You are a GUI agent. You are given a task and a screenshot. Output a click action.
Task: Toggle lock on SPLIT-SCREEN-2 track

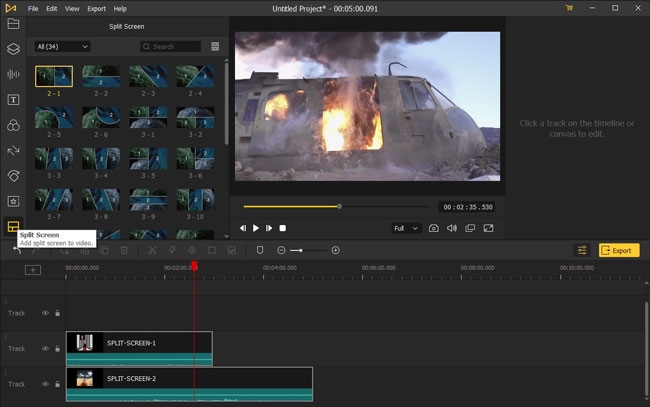58,384
